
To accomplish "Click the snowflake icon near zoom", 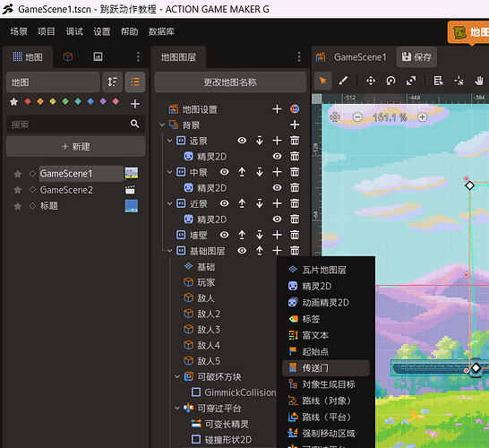I will pyautogui.click(x=335, y=117).
